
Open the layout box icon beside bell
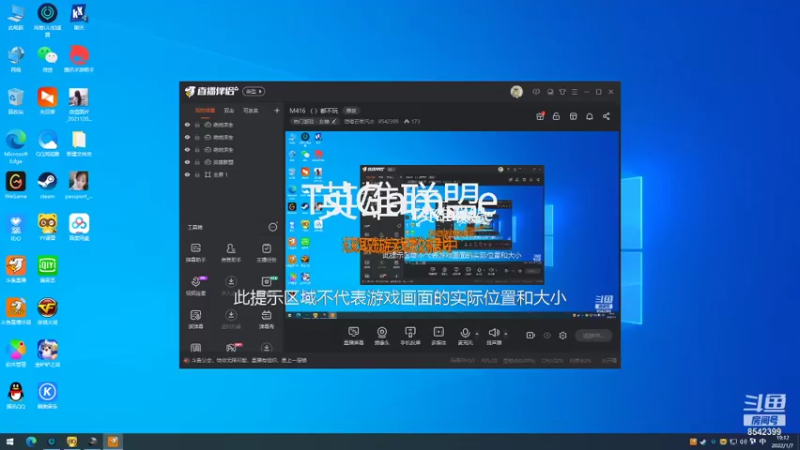click(573, 116)
